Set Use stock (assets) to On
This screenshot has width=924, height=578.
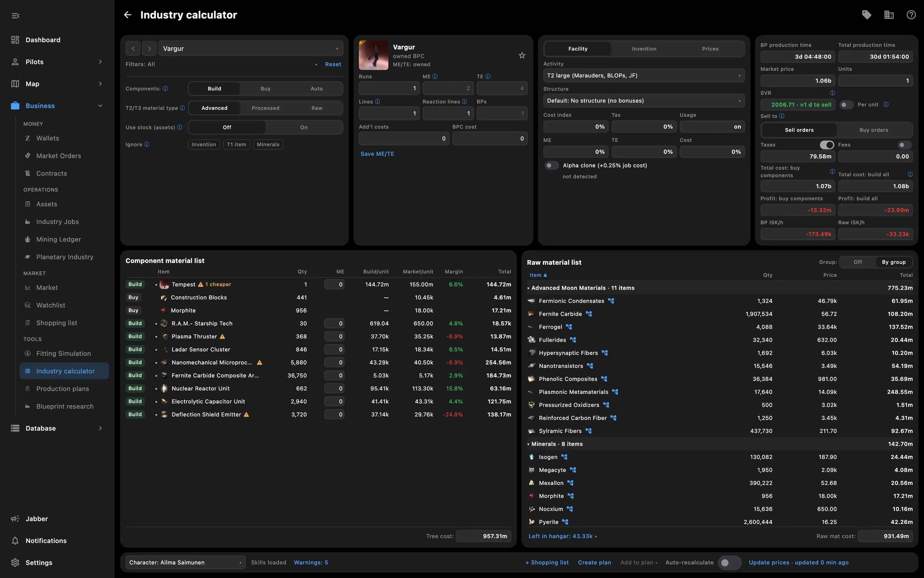pos(304,127)
